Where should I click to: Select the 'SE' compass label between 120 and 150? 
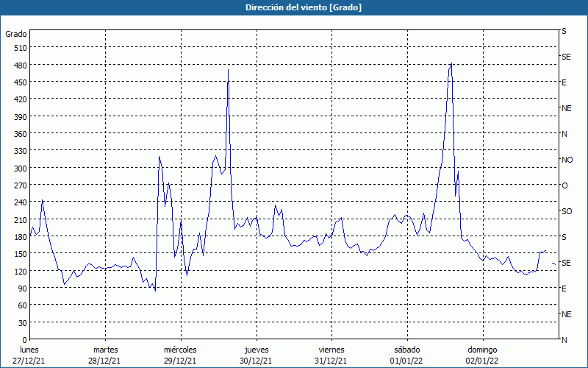pos(566,263)
